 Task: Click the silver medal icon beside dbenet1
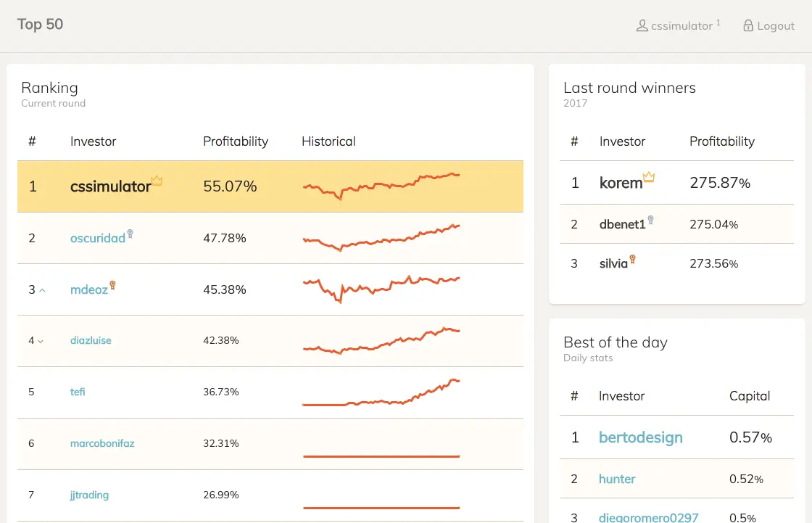point(650,220)
